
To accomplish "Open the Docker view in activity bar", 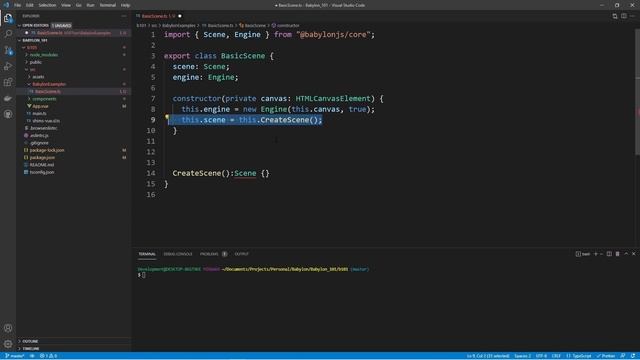I will 8,98.
